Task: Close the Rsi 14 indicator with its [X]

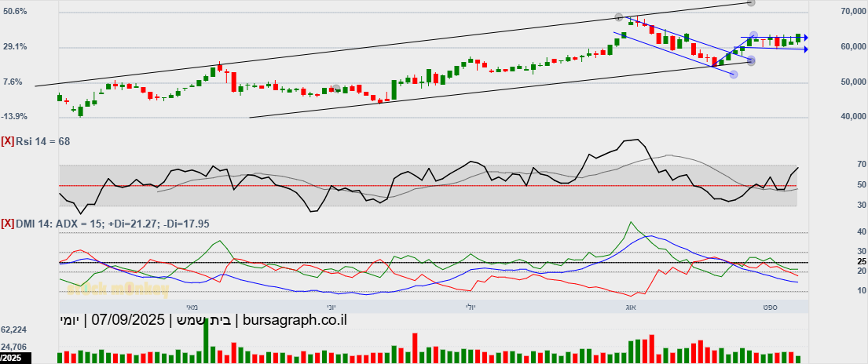Action: 8,142
